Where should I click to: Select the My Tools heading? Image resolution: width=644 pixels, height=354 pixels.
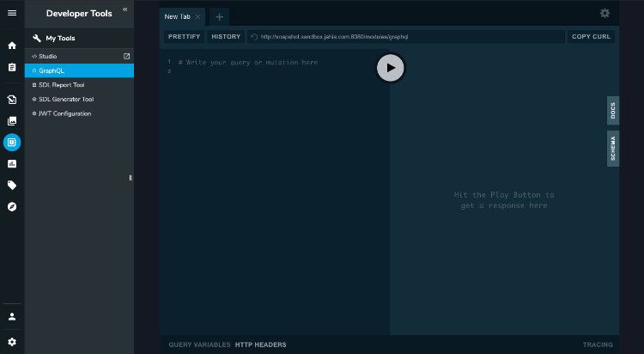point(60,39)
